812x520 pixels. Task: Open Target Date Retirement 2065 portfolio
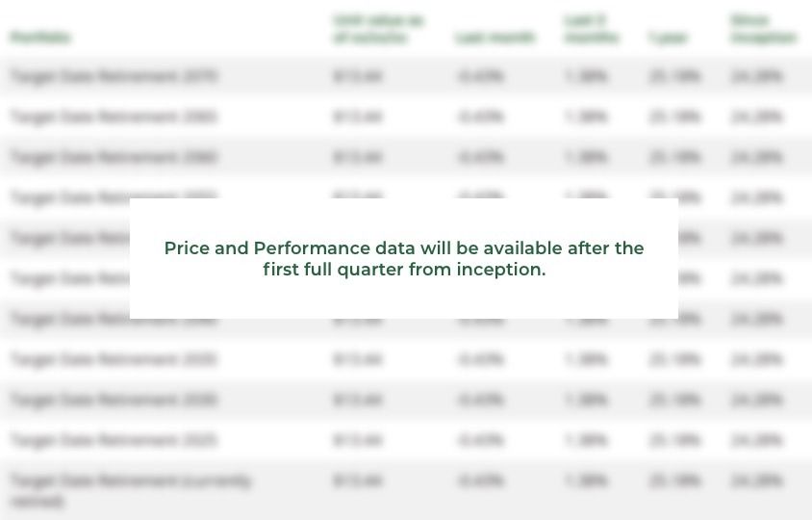click(114, 117)
